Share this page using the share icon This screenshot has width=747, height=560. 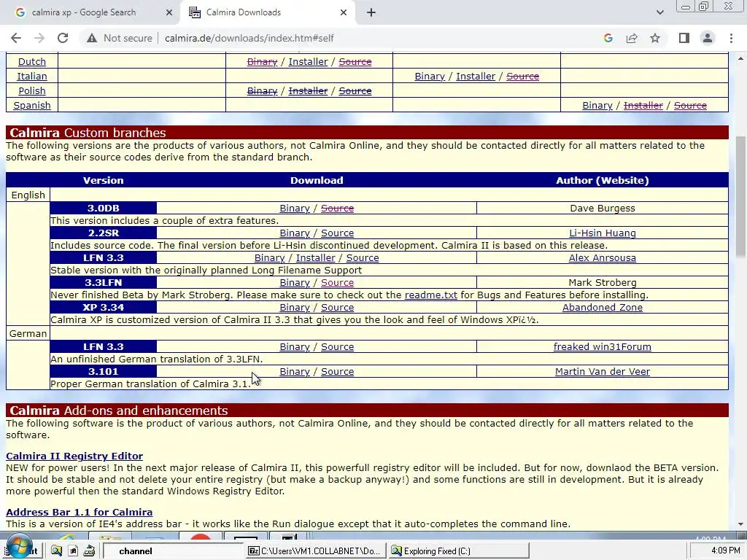tap(632, 38)
